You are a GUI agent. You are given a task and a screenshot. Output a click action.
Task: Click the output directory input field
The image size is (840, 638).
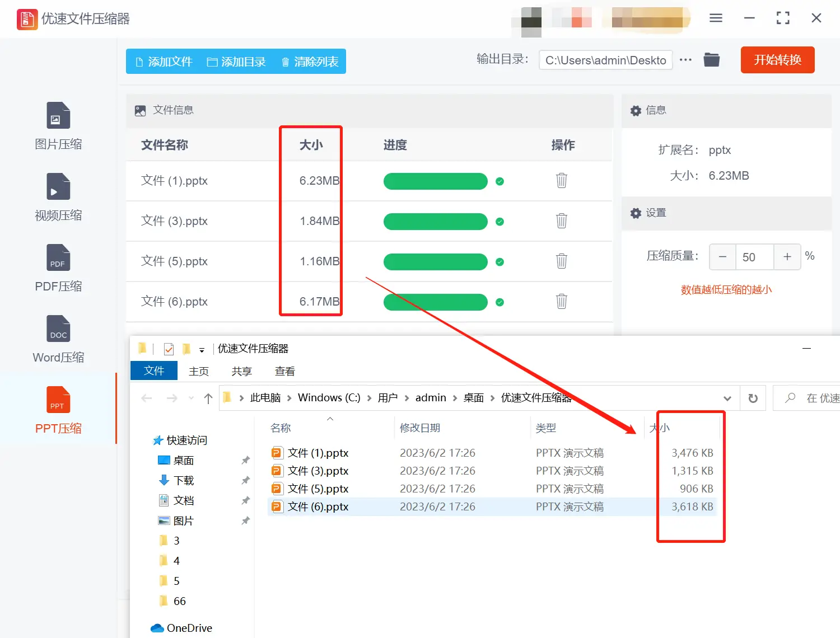coord(605,60)
